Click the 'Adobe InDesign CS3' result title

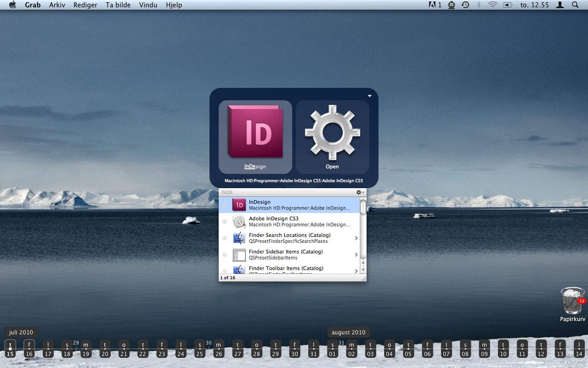(x=274, y=218)
